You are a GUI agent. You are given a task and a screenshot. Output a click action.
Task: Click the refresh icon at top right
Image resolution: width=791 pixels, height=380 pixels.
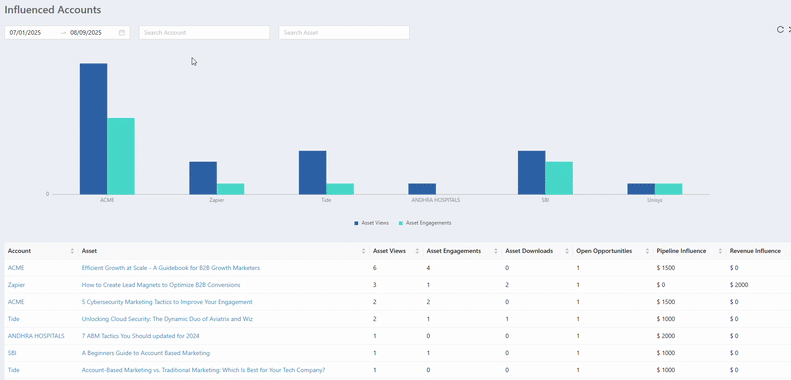point(780,30)
